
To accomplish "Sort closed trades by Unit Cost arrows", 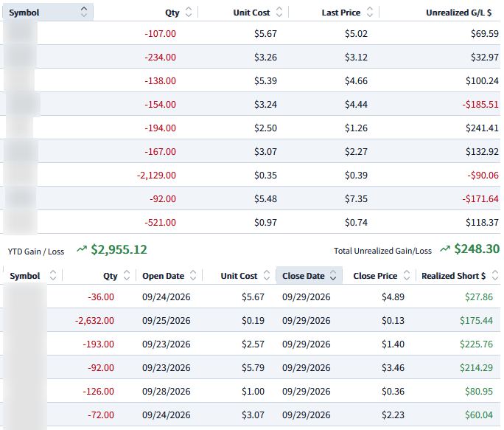I will pyautogui.click(x=267, y=276).
